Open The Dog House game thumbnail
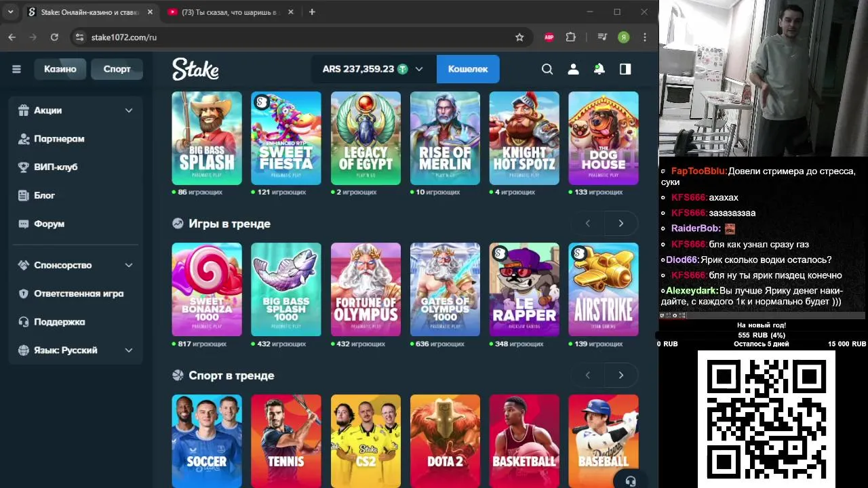 pyautogui.click(x=604, y=138)
